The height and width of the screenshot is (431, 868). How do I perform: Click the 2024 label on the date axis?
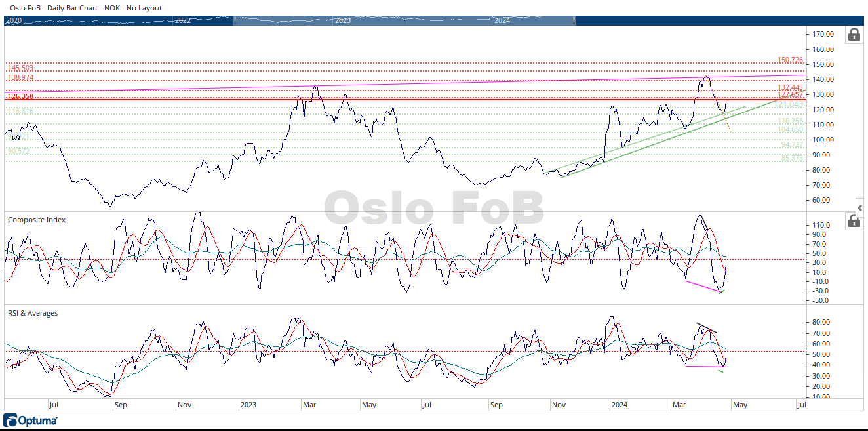click(x=618, y=405)
